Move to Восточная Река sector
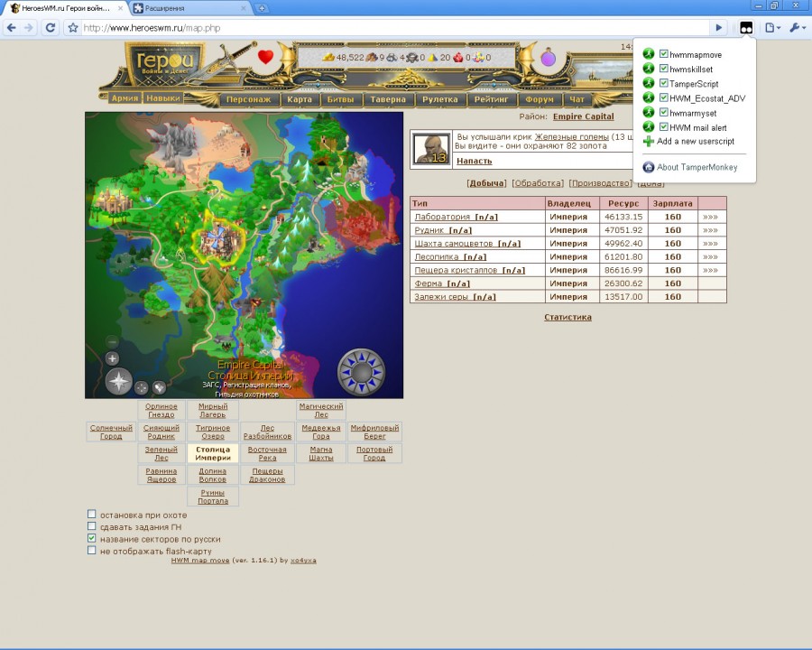 (267, 453)
